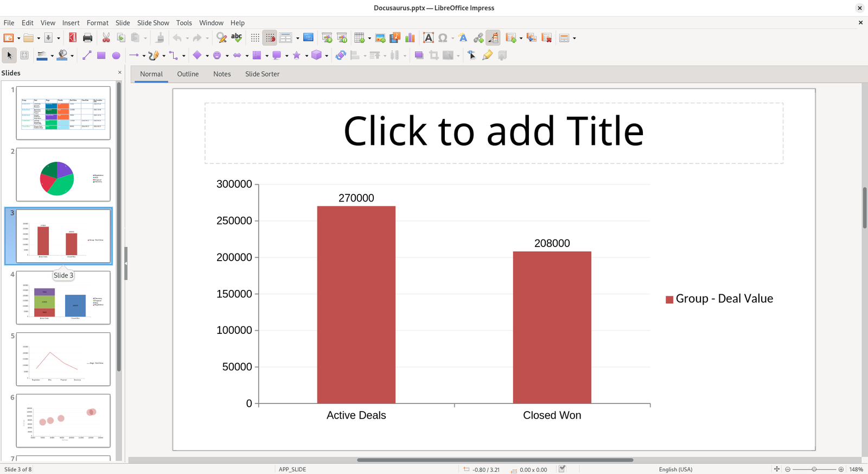Switch to the Slide Sorter tab

pyautogui.click(x=263, y=74)
